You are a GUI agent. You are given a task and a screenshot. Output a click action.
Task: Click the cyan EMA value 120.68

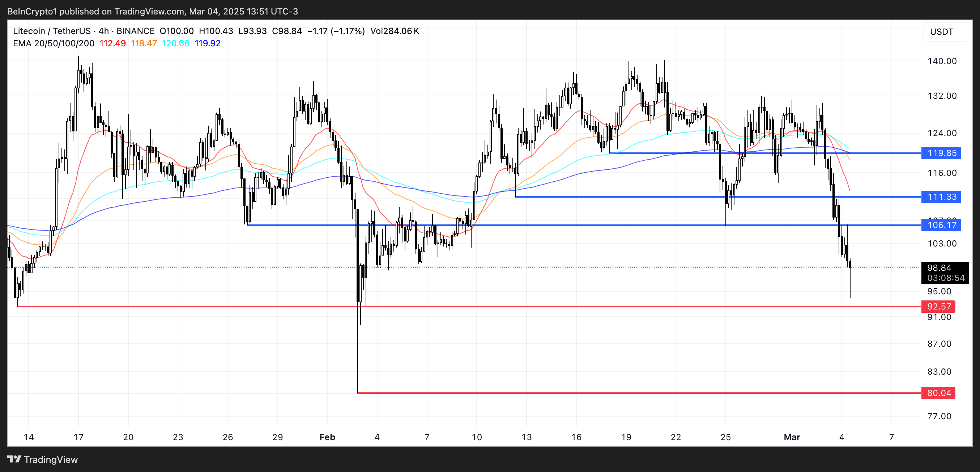click(x=176, y=43)
